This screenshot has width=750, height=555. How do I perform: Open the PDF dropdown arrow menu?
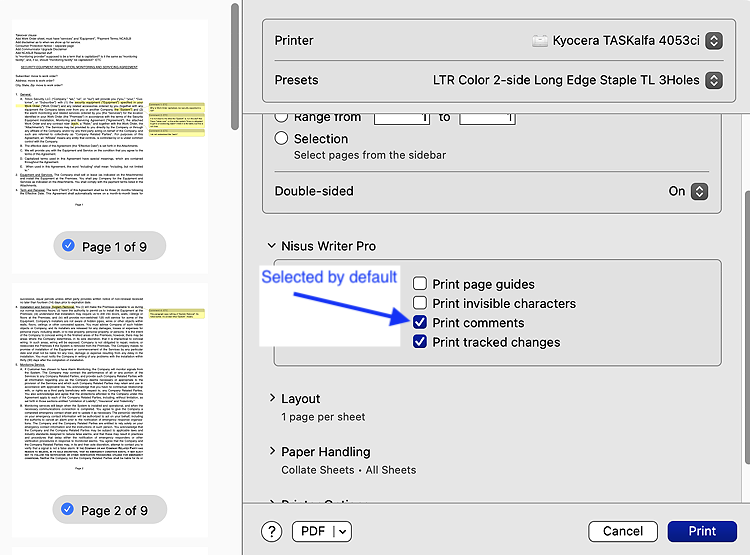coord(343,532)
